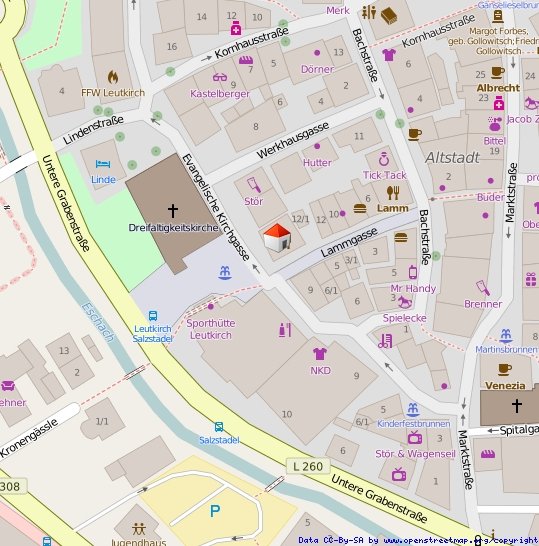The image size is (539, 546).
Task: Click the fountain icon by Dreifaltigkeitskirche
Action: coord(225,273)
